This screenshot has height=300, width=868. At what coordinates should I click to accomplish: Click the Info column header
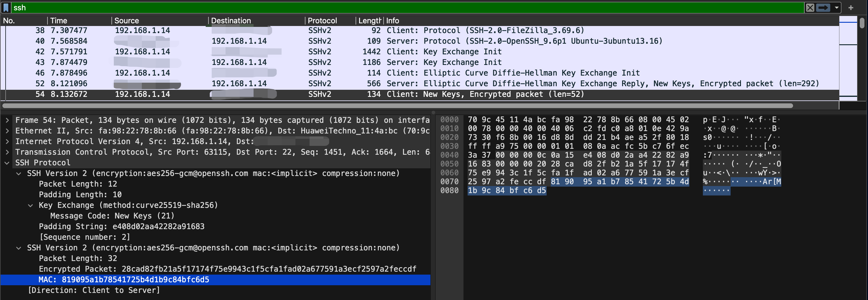coord(611,21)
